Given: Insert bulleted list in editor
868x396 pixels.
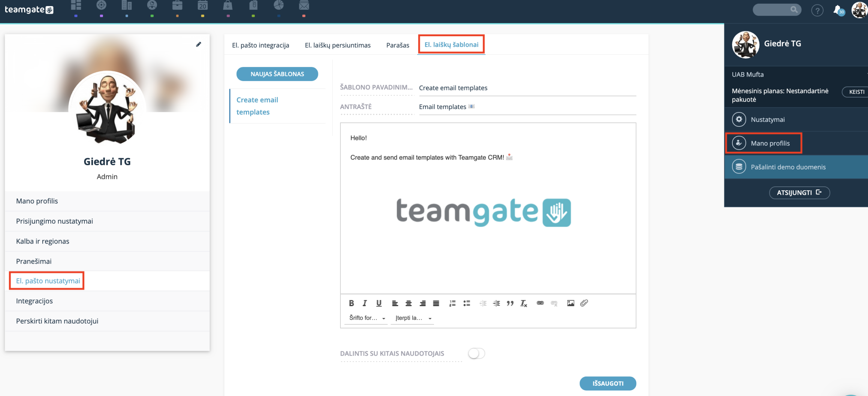Looking at the screenshot, I should 467,303.
